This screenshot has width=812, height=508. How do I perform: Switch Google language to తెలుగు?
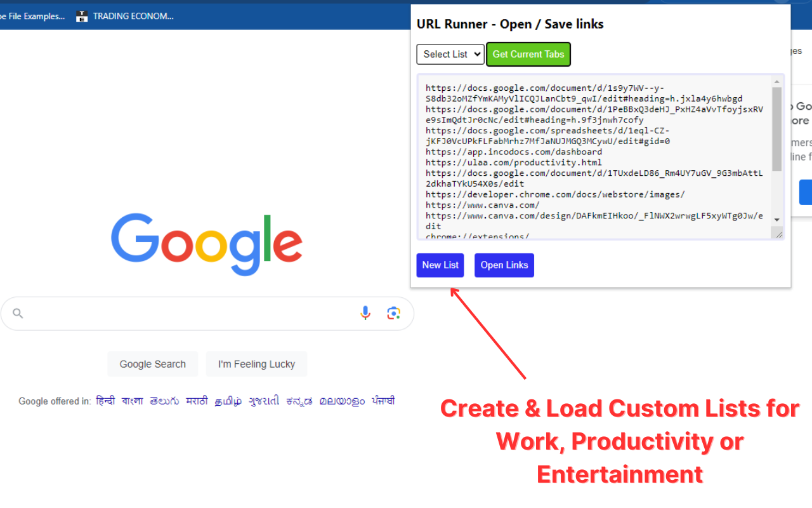tap(164, 401)
